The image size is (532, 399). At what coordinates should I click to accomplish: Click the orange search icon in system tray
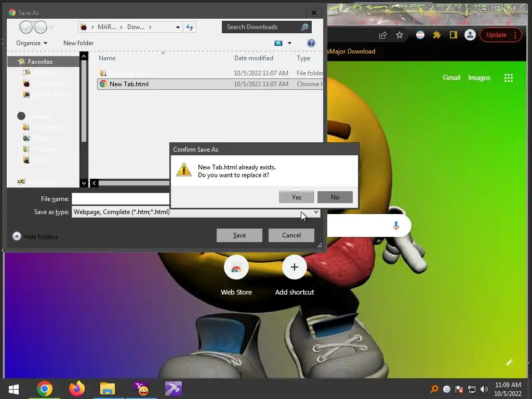[x=434, y=389]
